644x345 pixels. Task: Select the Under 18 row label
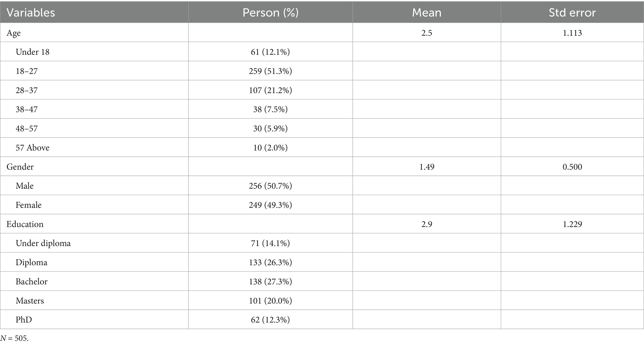coord(32,52)
